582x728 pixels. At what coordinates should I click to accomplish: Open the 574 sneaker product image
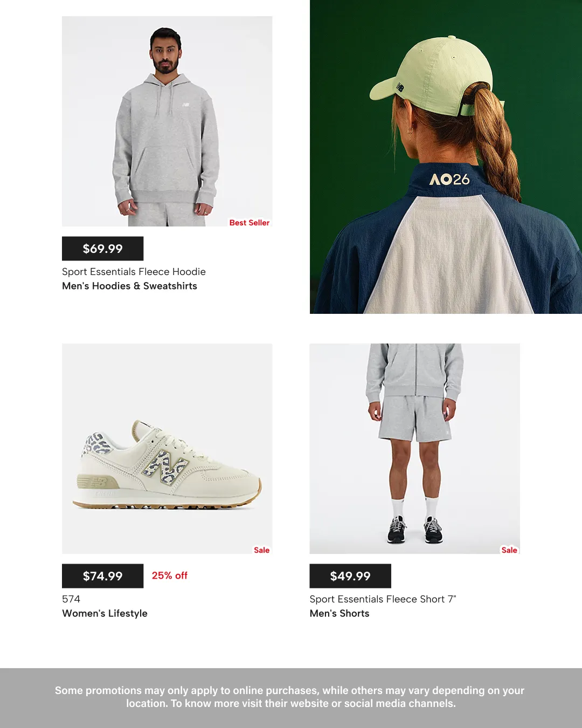click(167, 449)
